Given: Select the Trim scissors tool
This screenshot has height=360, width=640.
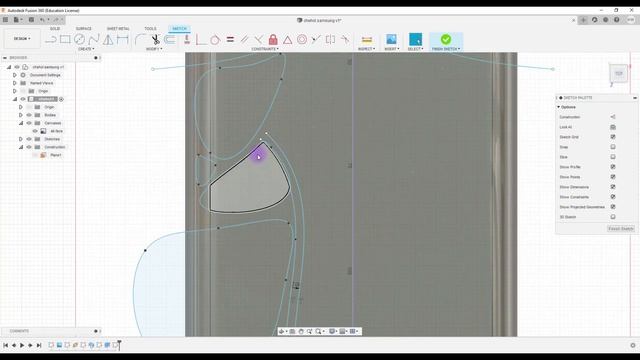Looking at the screenshot, I should (x=155, y=40).
